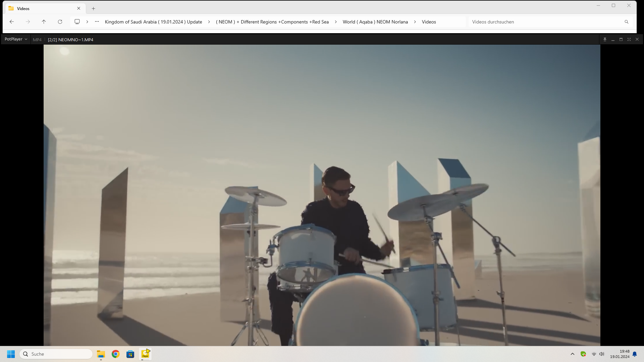Close the PotPlayer window

coord(637,40)
